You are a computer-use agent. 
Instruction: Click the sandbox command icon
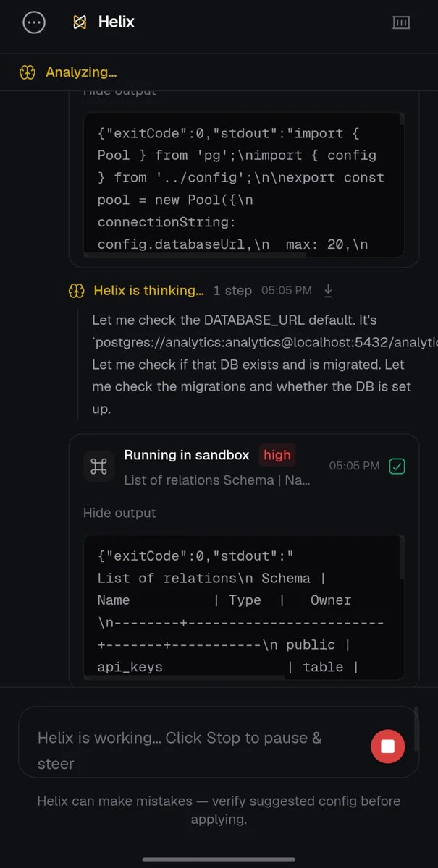[98, 467]
